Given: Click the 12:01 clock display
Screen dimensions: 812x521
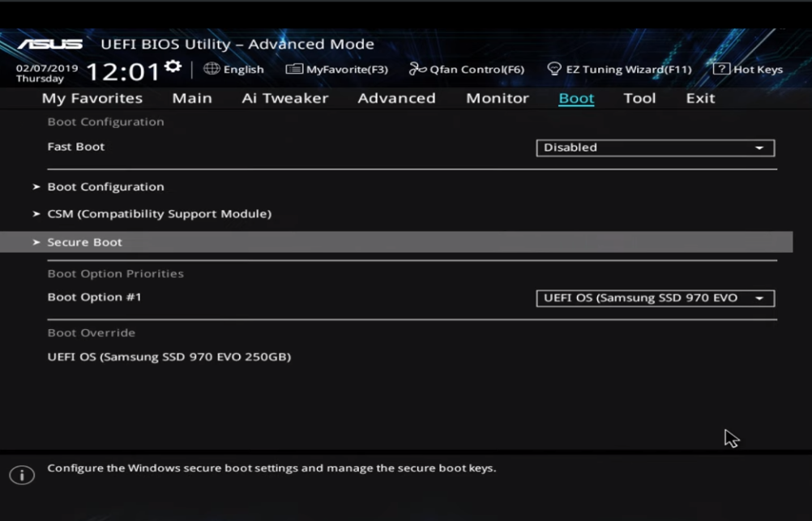Looking at the screenshot, I should [x=123, y=72].
